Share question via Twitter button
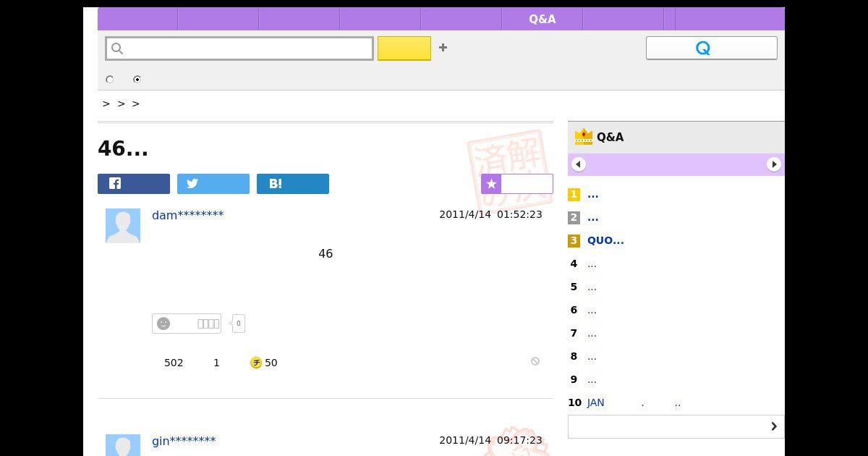The width and height of the screenshot is (868, 456). coord(213,184)
